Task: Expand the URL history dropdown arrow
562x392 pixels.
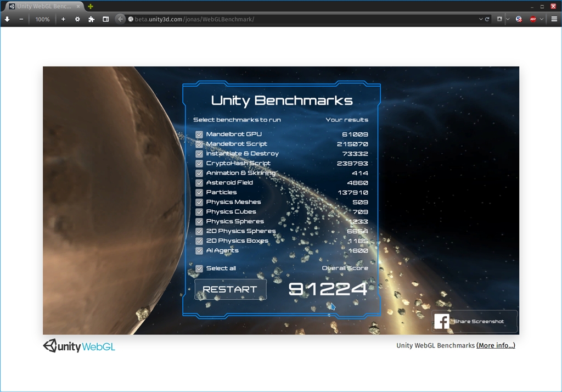Action: 481,19
